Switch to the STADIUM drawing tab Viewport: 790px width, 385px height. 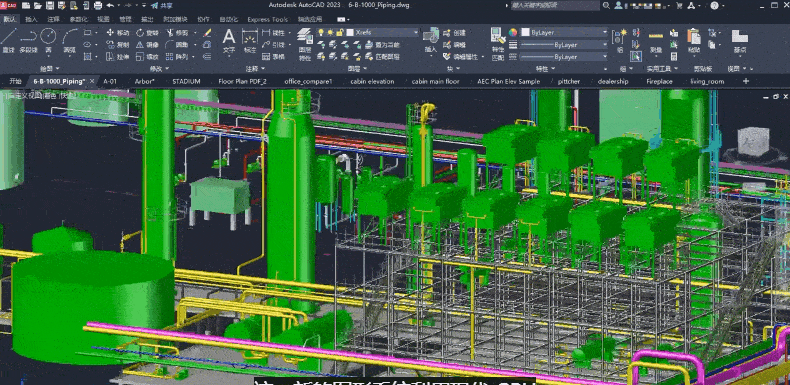[186, 81]
